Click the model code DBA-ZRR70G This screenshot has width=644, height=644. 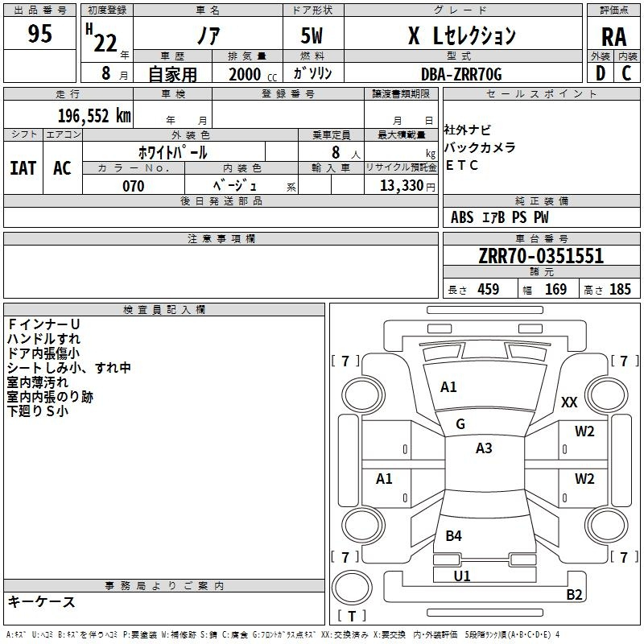click(461, 74)
